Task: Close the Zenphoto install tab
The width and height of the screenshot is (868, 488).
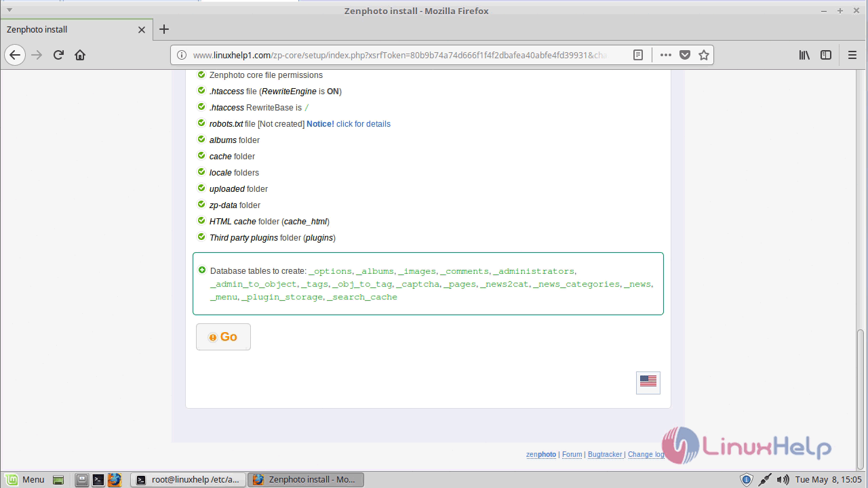Action: tap(142, 30)
